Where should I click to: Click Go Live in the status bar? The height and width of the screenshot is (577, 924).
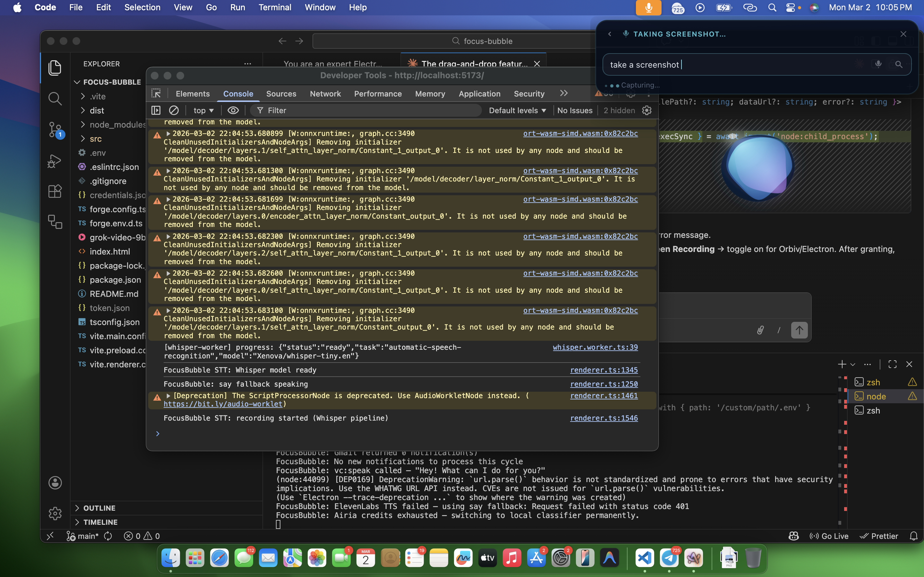(829, 536)
